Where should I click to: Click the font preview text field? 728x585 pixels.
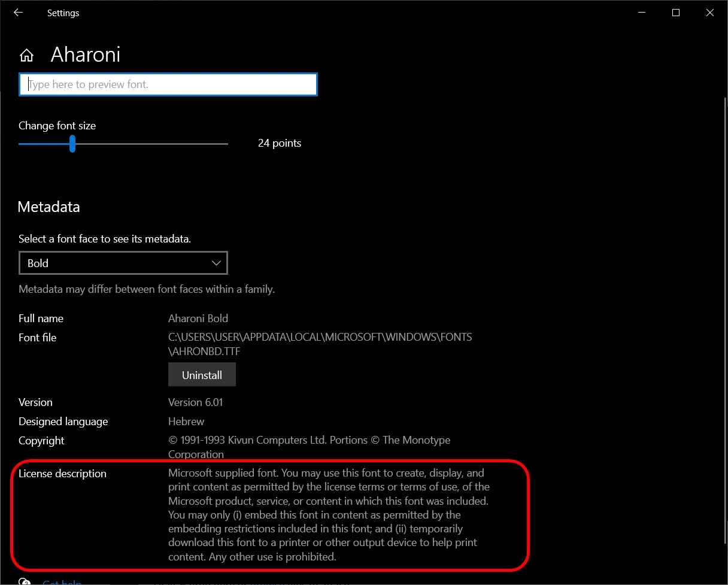[x=168, y=84]
